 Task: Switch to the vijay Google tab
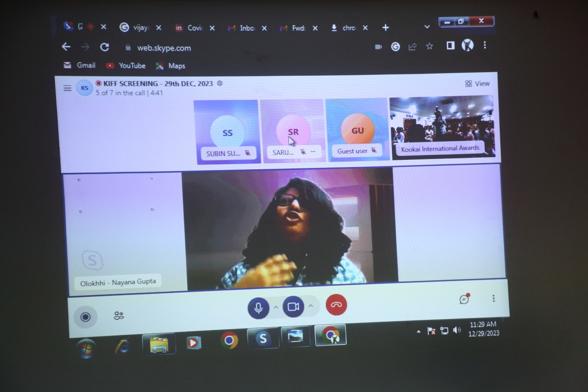coord(136,28)
